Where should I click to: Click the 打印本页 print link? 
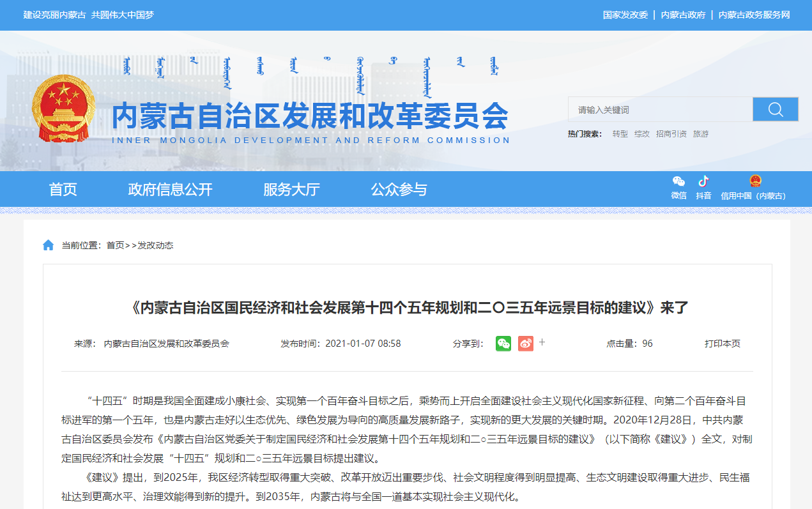(723, 344)
